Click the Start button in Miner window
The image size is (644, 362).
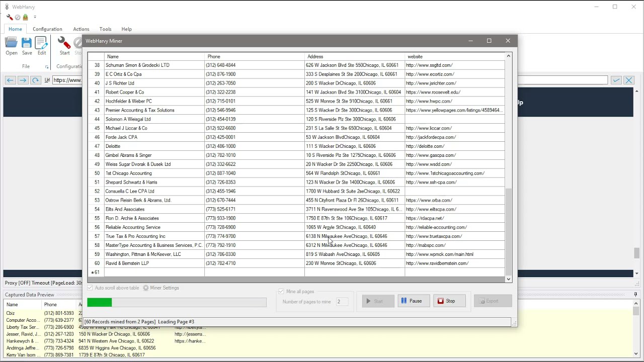(x=378, y=301)
